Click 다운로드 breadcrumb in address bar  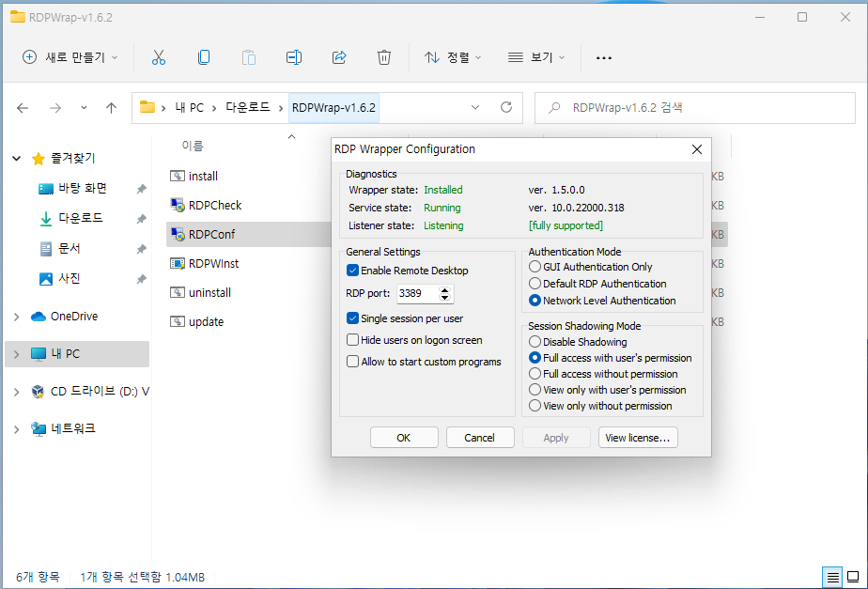(247, 107)
